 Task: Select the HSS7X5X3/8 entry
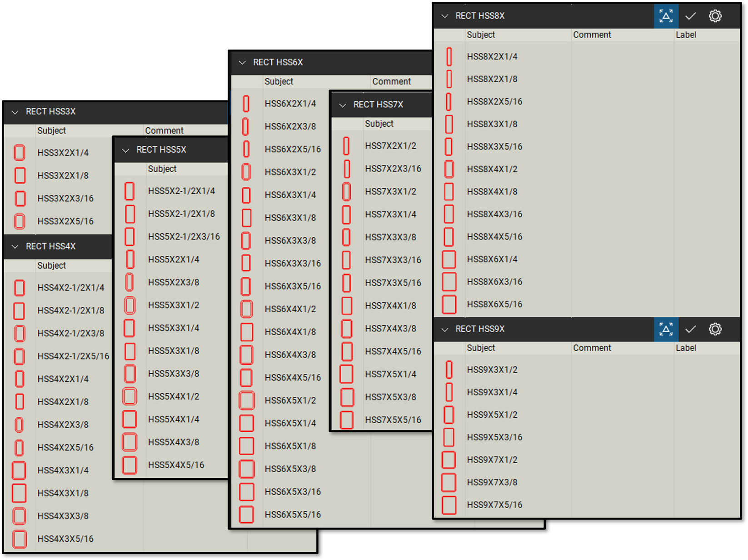tap(391, 396)
